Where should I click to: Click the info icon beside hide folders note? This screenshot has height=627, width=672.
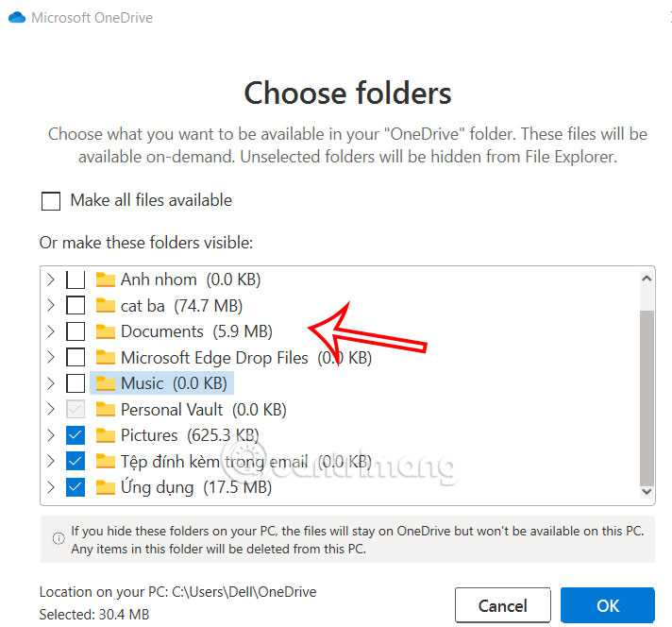point(59,538)
